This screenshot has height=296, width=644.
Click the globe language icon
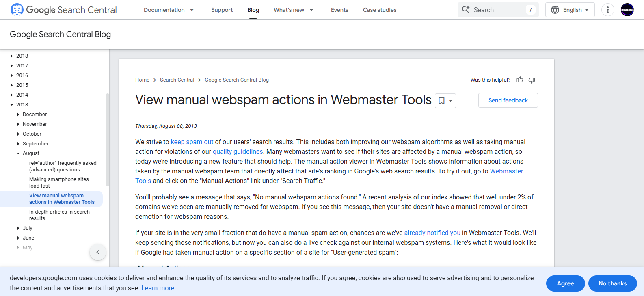[x=555, y=10]
